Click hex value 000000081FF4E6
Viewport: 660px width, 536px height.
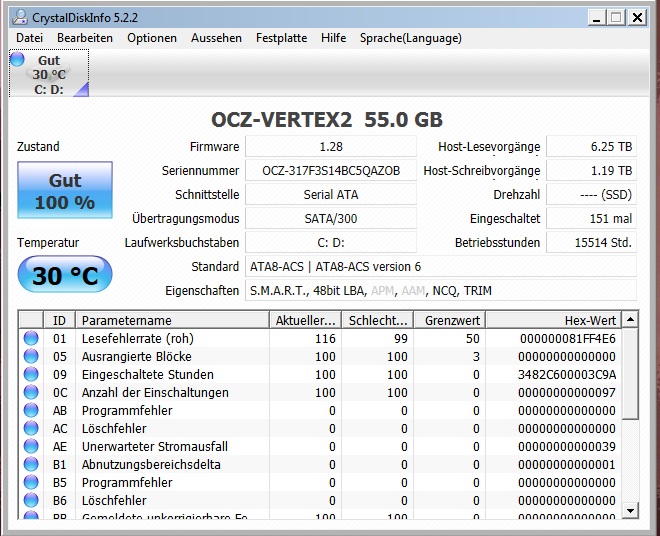(x=568, y=339)
